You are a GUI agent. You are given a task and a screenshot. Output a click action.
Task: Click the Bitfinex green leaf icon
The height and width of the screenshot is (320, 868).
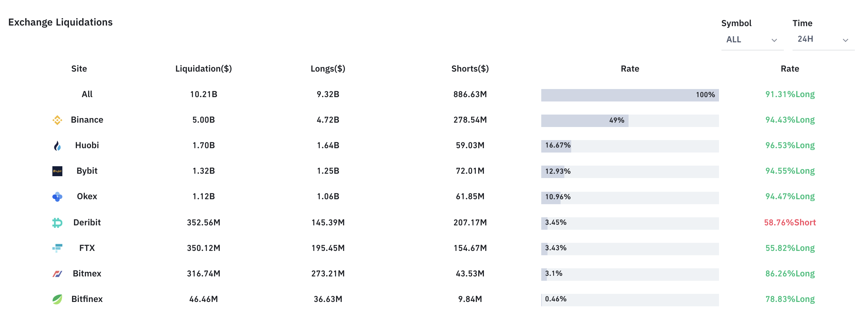[57, 299]
